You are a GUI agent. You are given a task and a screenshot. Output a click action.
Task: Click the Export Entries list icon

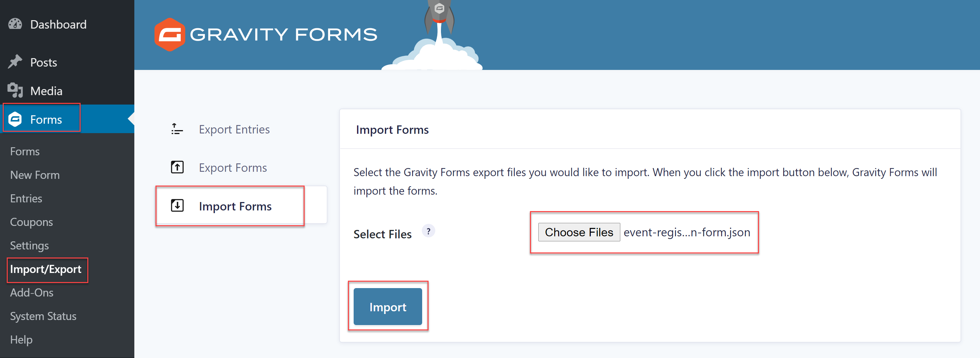[177, 129]
